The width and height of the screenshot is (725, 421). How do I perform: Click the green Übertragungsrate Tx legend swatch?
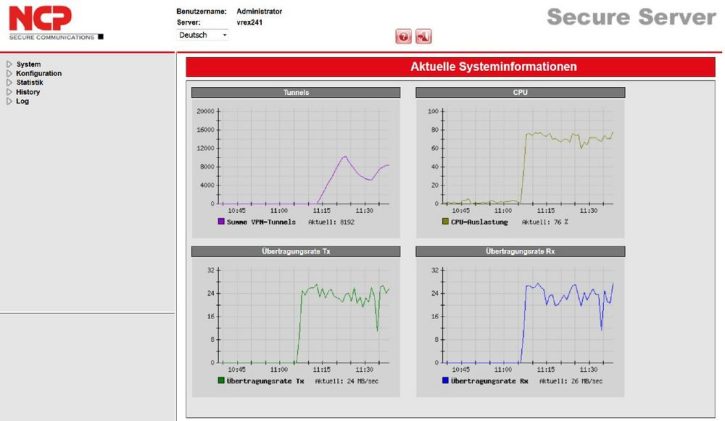coord(221,381)
